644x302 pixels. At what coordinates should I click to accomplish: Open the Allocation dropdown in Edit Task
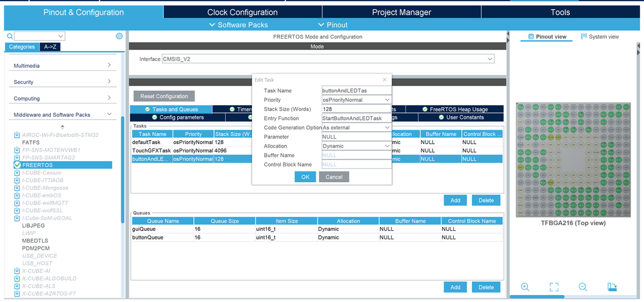[x=387, y=146]
